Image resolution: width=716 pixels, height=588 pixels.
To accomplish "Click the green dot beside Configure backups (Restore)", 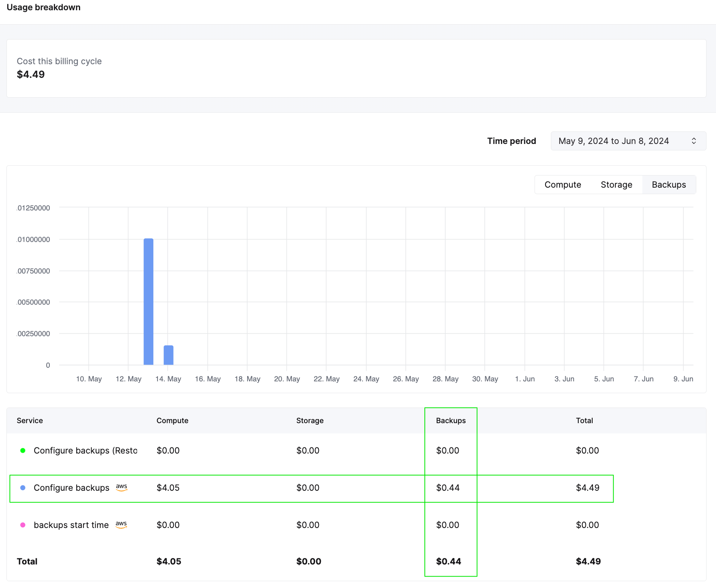I will [24, 450].
